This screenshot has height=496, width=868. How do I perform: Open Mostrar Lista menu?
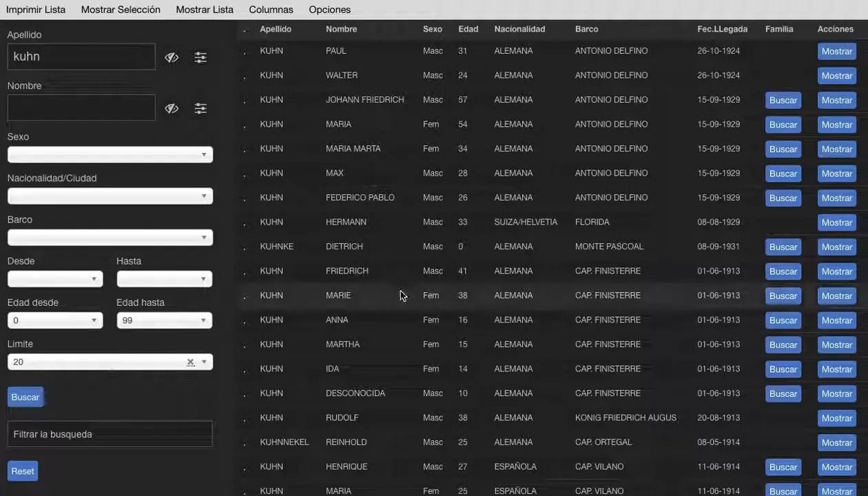205,10
